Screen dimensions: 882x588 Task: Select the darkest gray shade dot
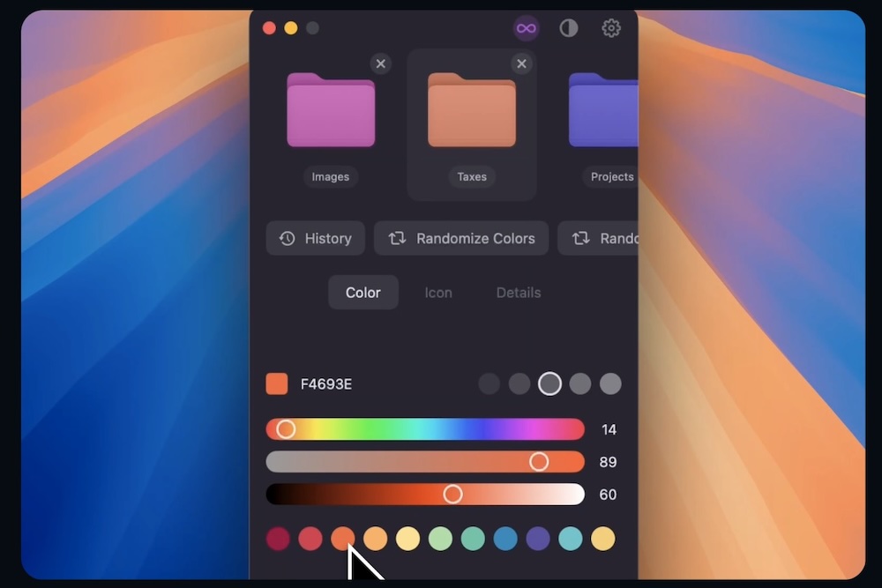[x=489, y=384]
